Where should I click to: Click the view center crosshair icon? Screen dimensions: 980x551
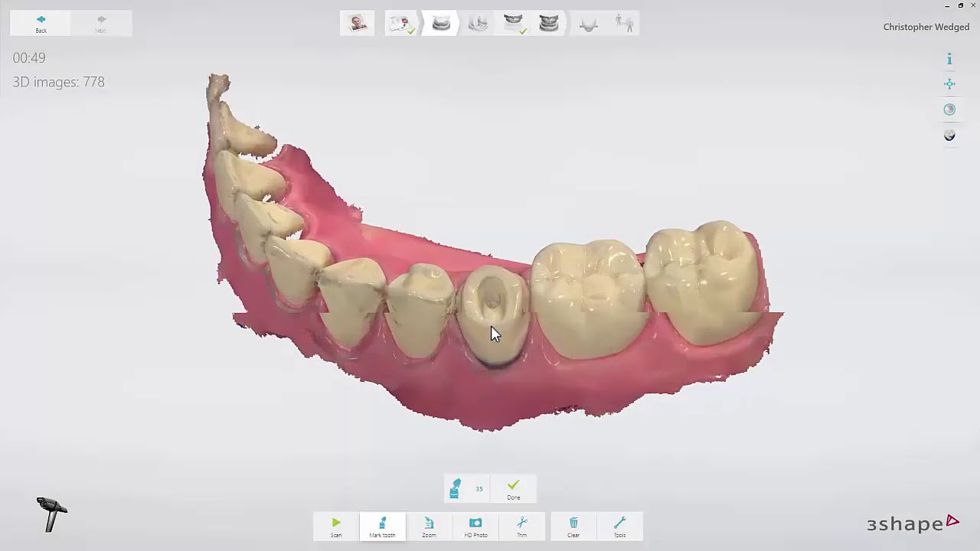pos(949,84)
